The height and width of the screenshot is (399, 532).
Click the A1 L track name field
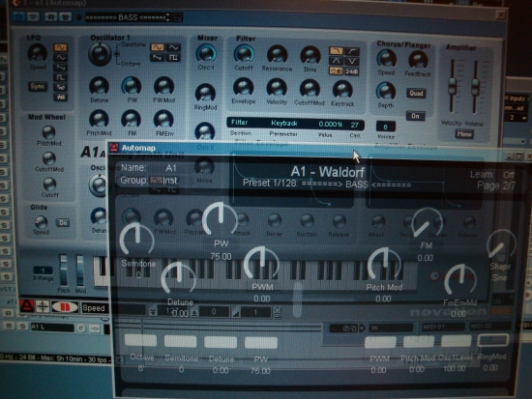52,328
